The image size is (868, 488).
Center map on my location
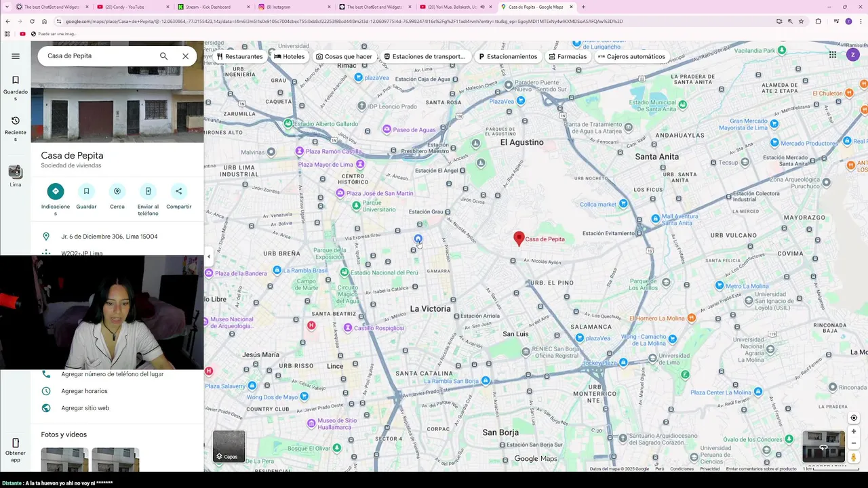854,418
